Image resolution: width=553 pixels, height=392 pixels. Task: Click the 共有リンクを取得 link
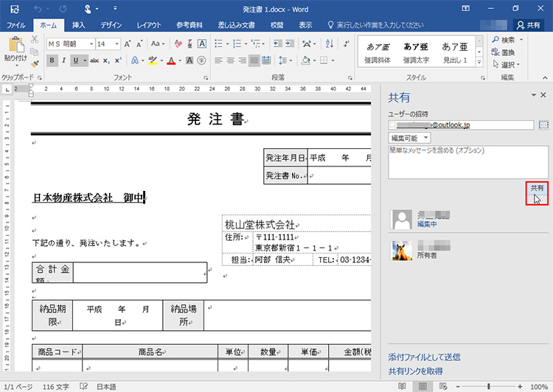tap(415, 371)
